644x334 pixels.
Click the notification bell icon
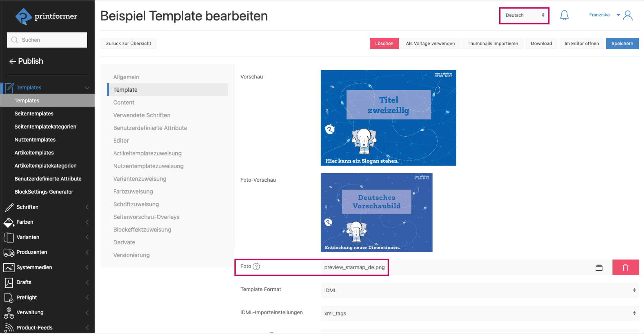(x=564, y=15)
